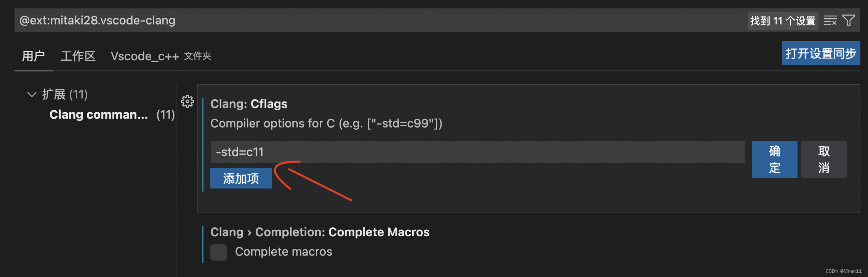Image resolution: width=868 pixels, height=277 pixels.
Task: Click the Clang: Cflags setting title
Action: point(249,103)
